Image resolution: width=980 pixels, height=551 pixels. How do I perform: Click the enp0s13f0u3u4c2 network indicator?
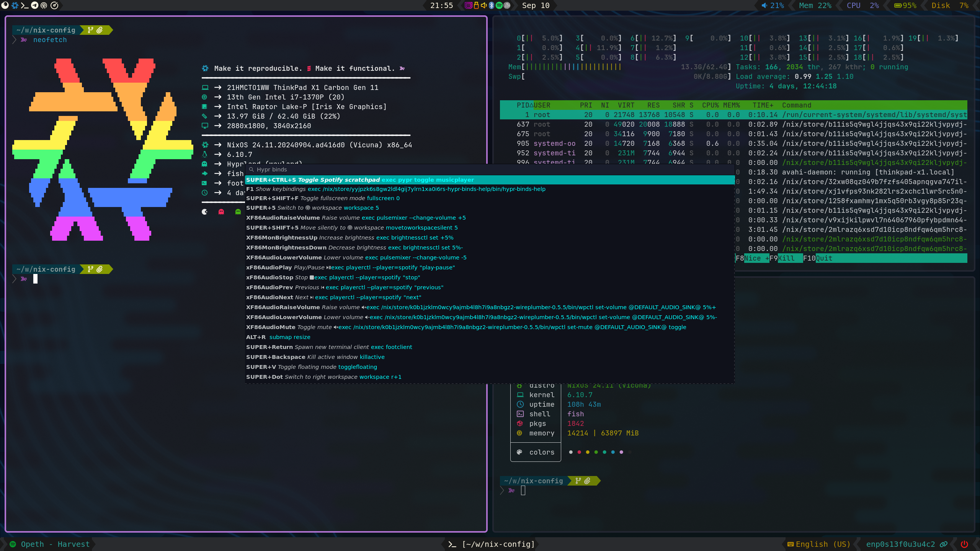900,544
